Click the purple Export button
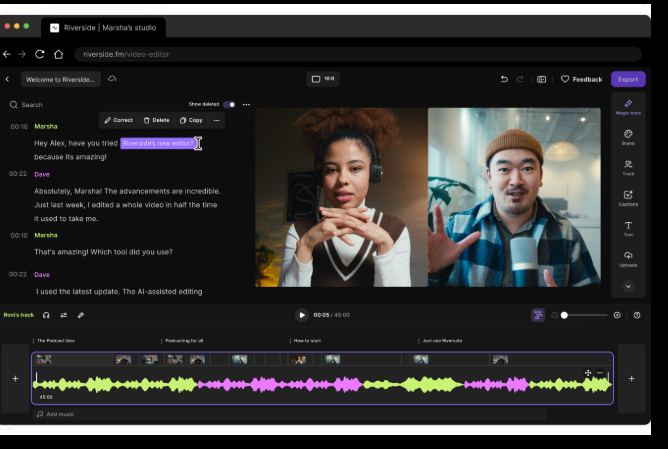The width and height of the screenshot is (668, 449). click(x=628, y=79)
